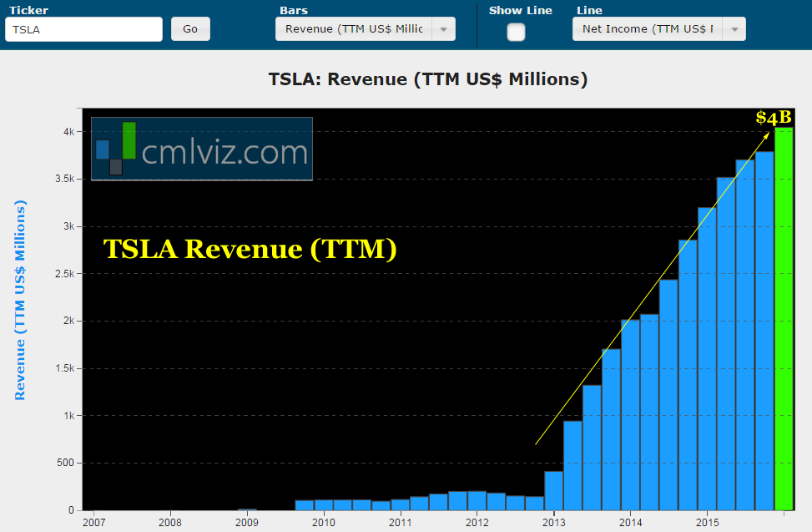Click the "Bars" label
The image size is (812, 532).
[294, 10]
